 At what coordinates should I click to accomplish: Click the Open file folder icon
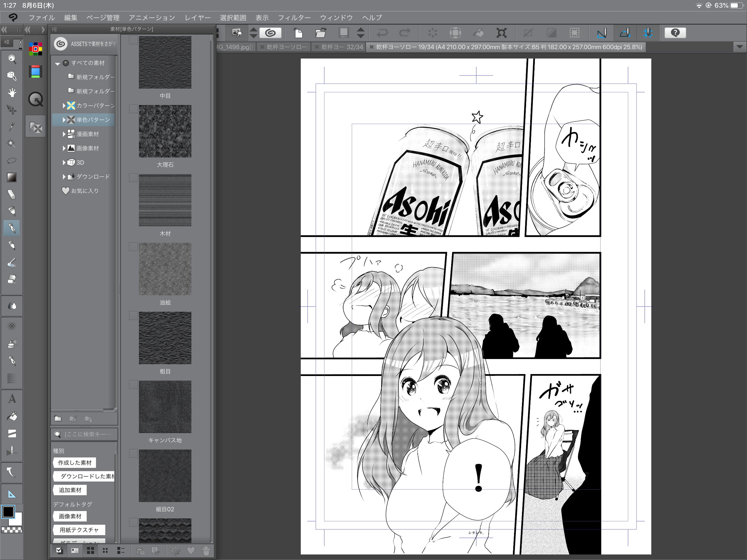(x=320, y=33)
